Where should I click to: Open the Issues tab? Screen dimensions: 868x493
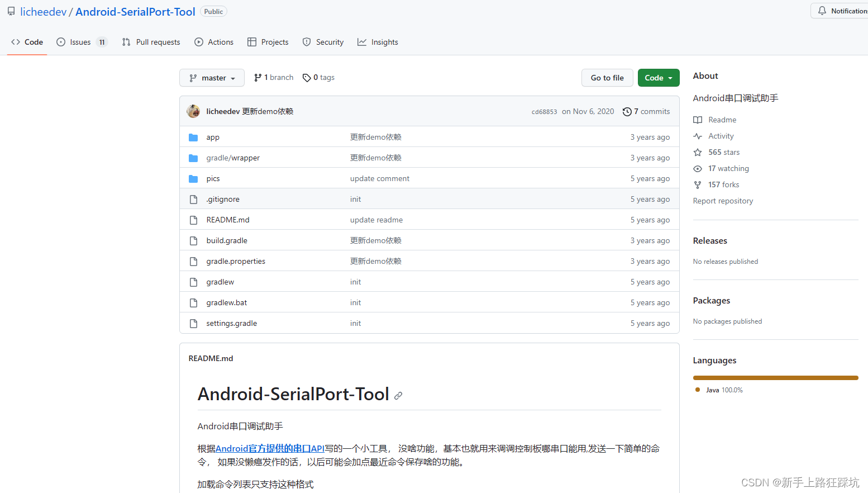coord(82,42)
